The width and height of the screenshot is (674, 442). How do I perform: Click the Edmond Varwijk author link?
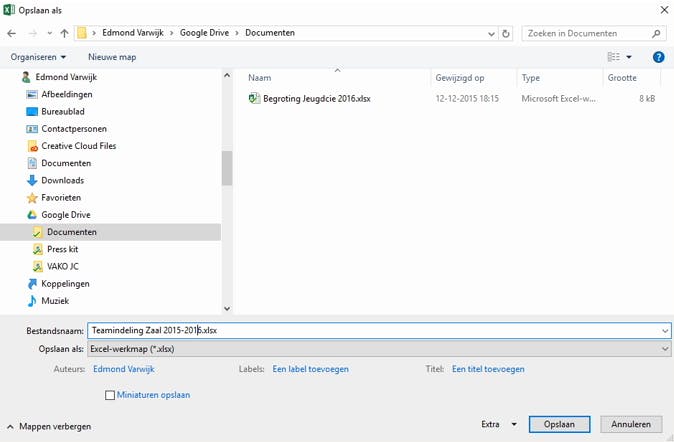[x=124, y=369]
